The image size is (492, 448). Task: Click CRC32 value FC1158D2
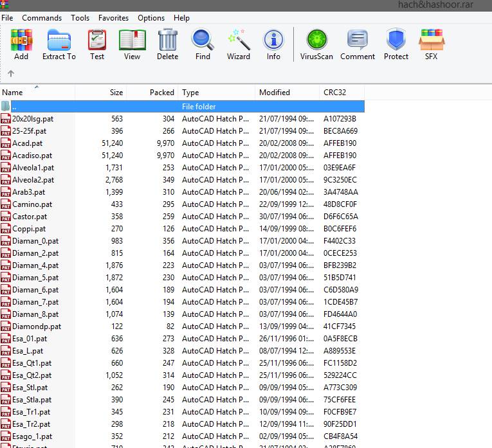pos(340,363)
